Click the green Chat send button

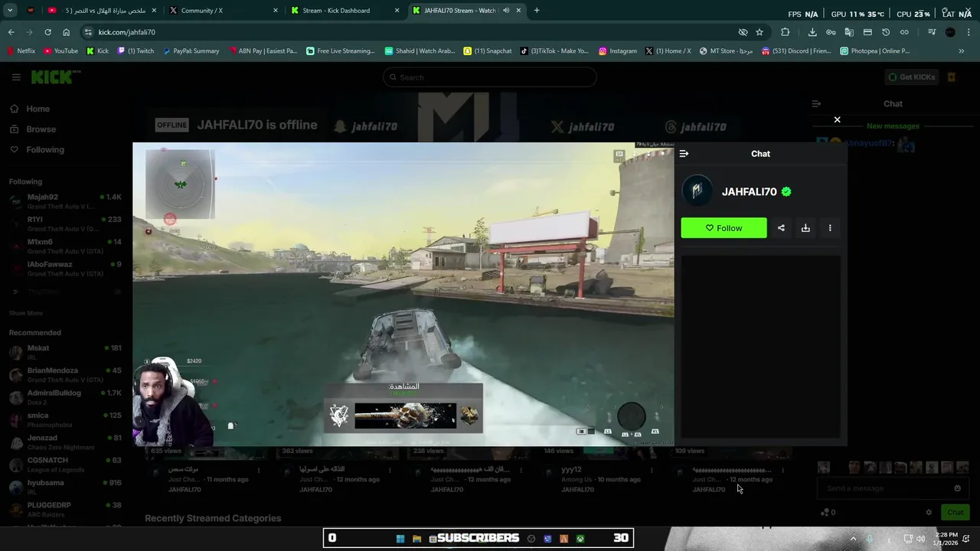pyautogui.click(x=955, y=513)
